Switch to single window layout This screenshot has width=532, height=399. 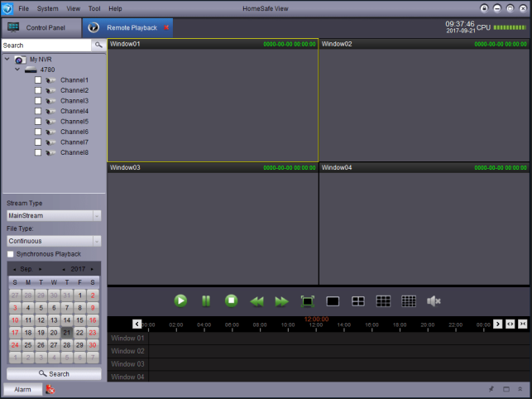point(333,301)
